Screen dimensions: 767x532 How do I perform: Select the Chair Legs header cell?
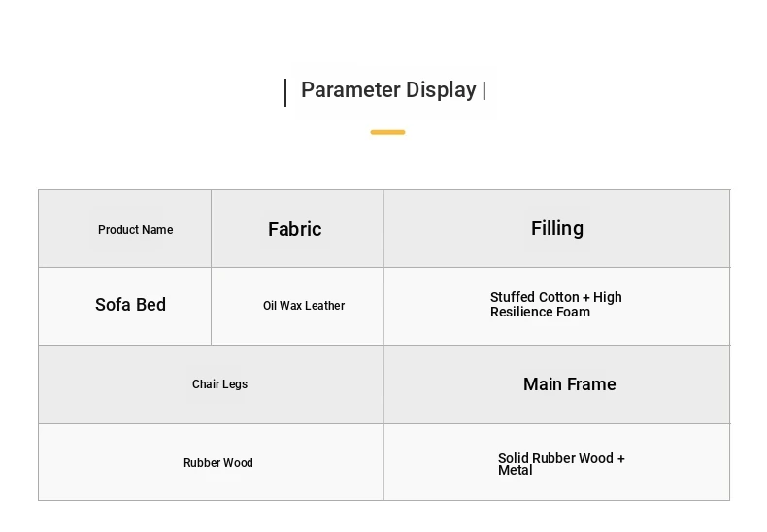(212, 384)
